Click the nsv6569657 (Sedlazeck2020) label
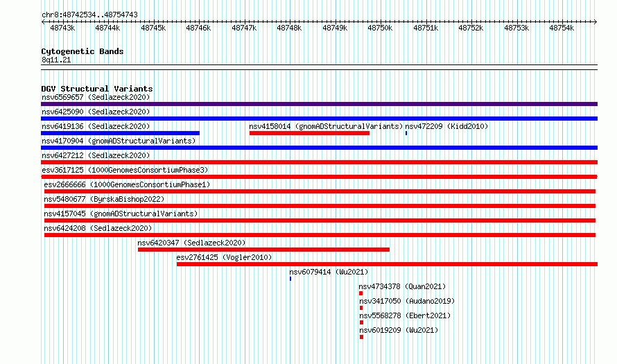The height and width of the screenshot is (364, 617). pos(96,97)
